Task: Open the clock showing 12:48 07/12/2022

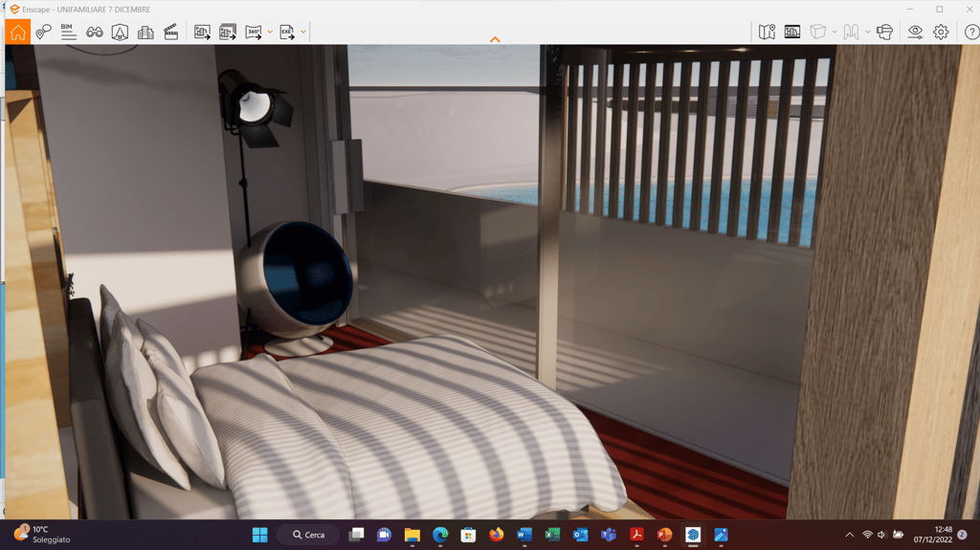Action: tap(932, 535)
